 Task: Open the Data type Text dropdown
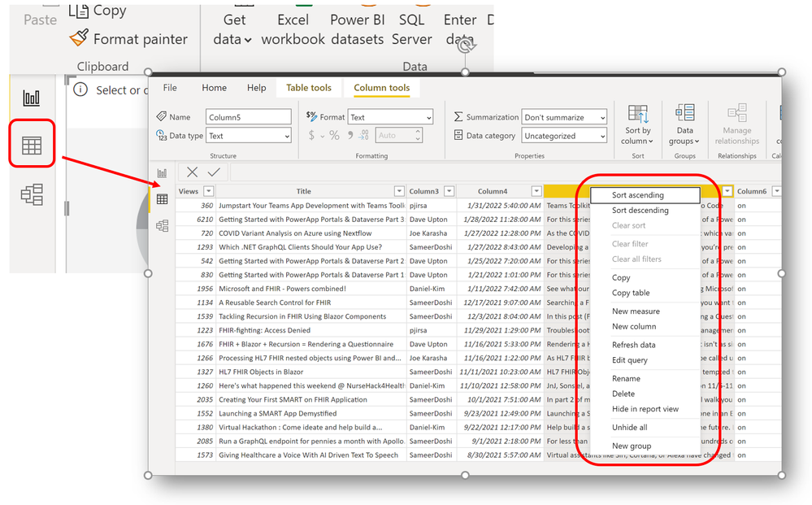point(249,136)
